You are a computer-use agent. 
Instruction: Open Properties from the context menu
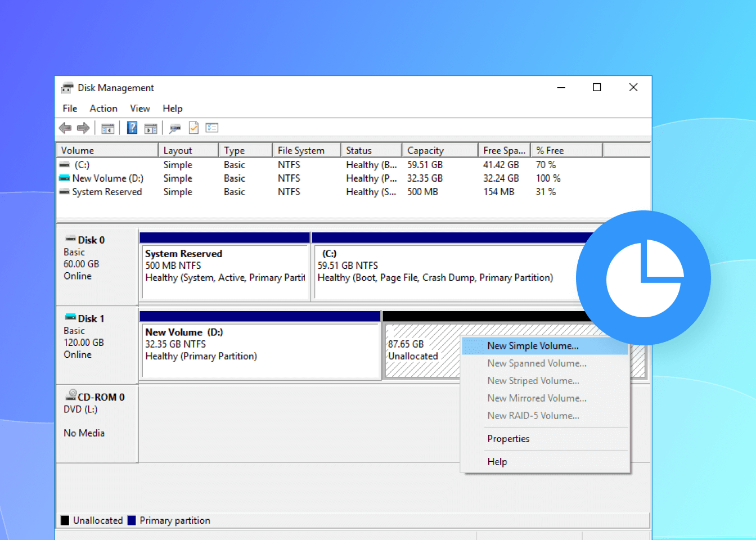click(x=508, y=438)
